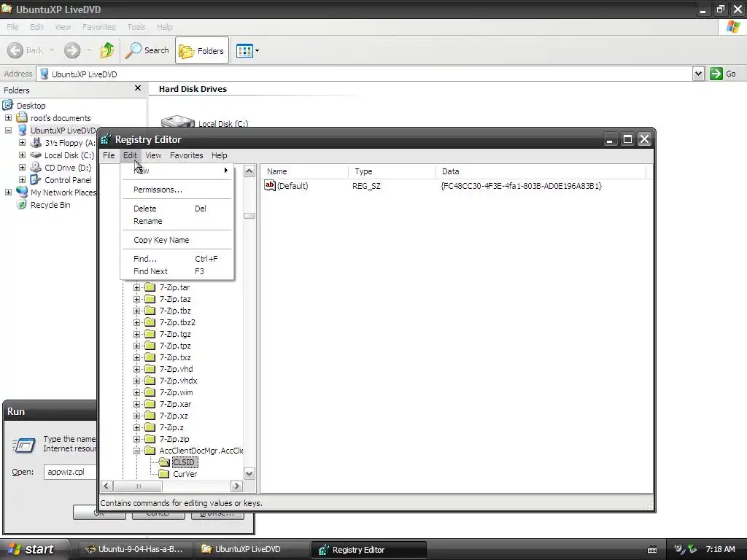Viewport: 747px width, 560px height.
Task: Expand the 3½ Floppy node
Action: pyautogui.click(x=22, y=142)
